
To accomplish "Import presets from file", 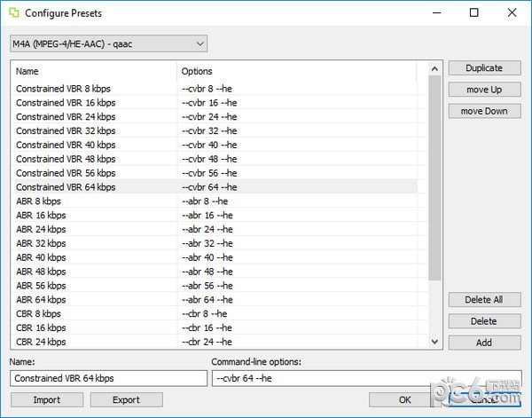I will 47,399.
